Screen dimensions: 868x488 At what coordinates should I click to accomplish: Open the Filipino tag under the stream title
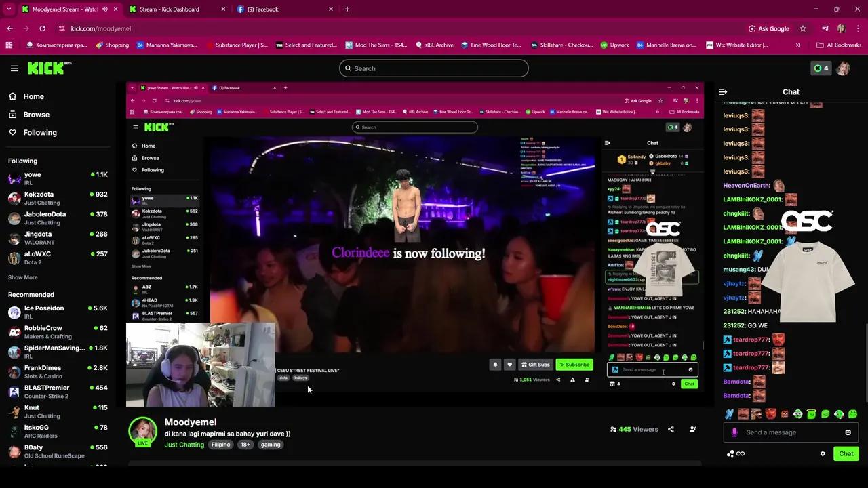coord(220,445)
